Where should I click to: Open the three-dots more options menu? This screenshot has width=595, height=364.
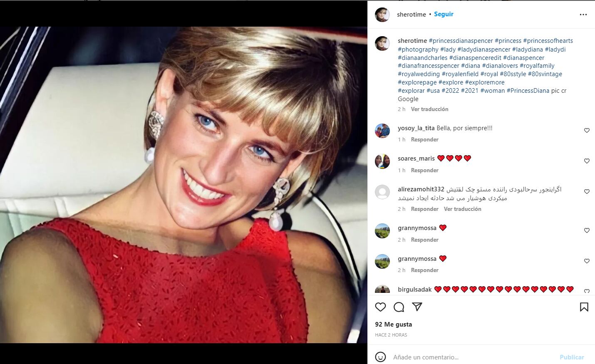tap(583, 15)
